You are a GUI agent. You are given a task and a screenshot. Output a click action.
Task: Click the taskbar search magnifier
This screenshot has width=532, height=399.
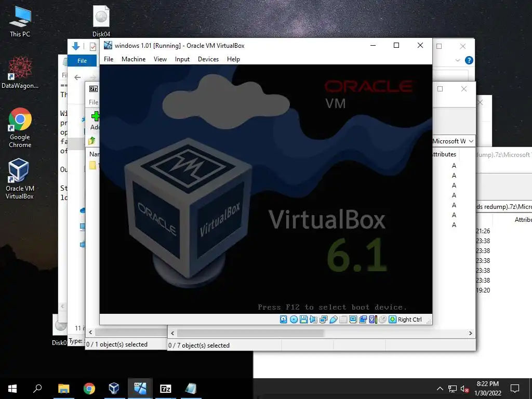37,388
